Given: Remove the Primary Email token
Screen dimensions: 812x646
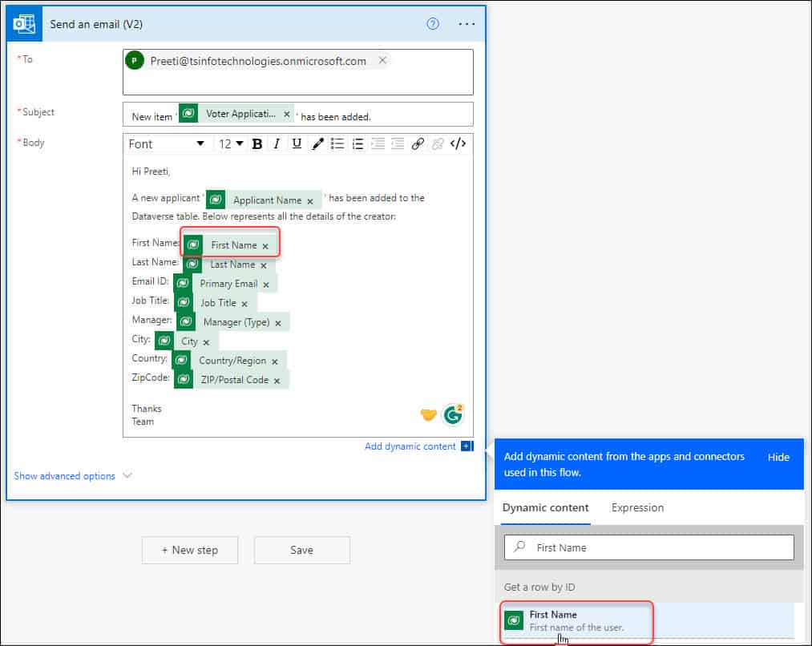Looking at the screenshot, I should (265, 285).
